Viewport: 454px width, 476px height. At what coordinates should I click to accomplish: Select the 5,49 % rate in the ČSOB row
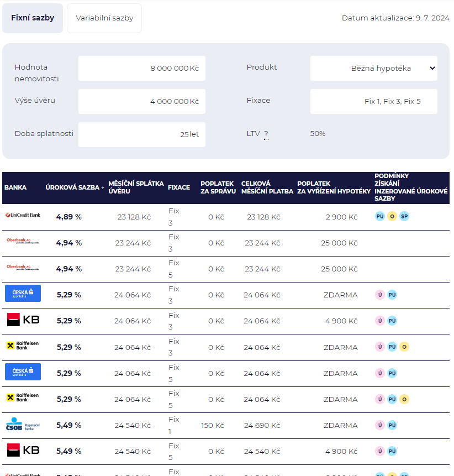(x=69, y=425)
